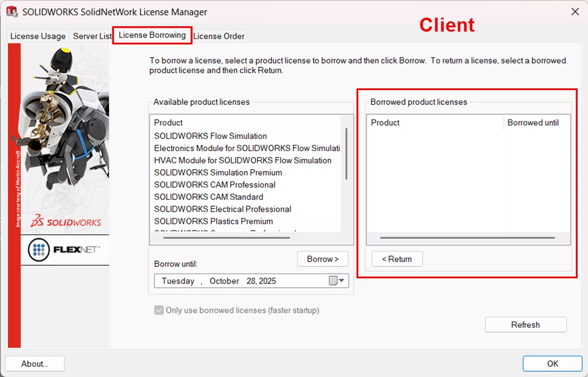Click the Borrow > button
This screenshot has height=377, width=588.
322,259
